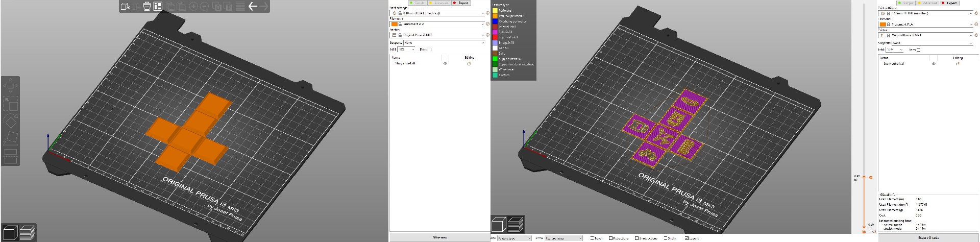The width and height of the screenshot is (980, 242).
Task: Open the Supports dropdown in left panel
Action: click(443, 43)
